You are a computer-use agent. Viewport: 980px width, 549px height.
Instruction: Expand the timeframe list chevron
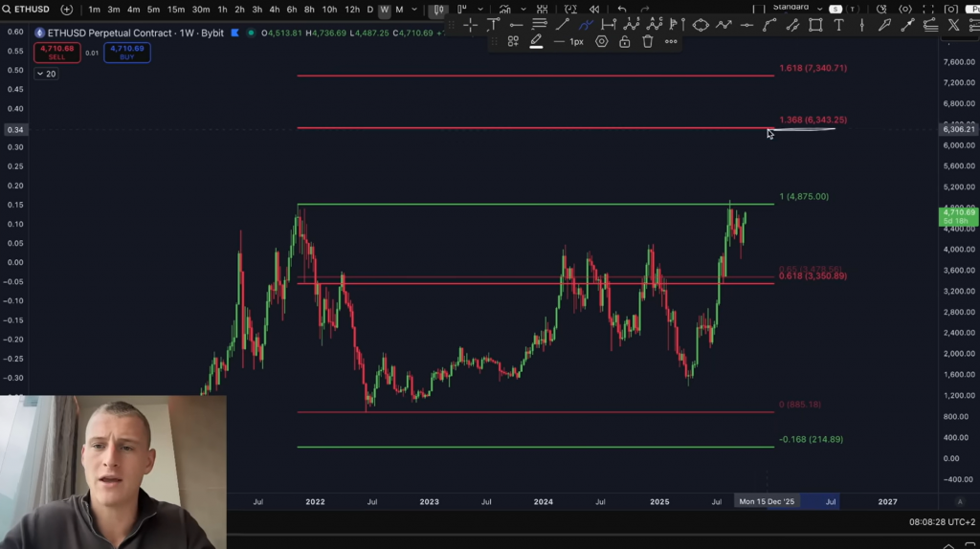413,10
